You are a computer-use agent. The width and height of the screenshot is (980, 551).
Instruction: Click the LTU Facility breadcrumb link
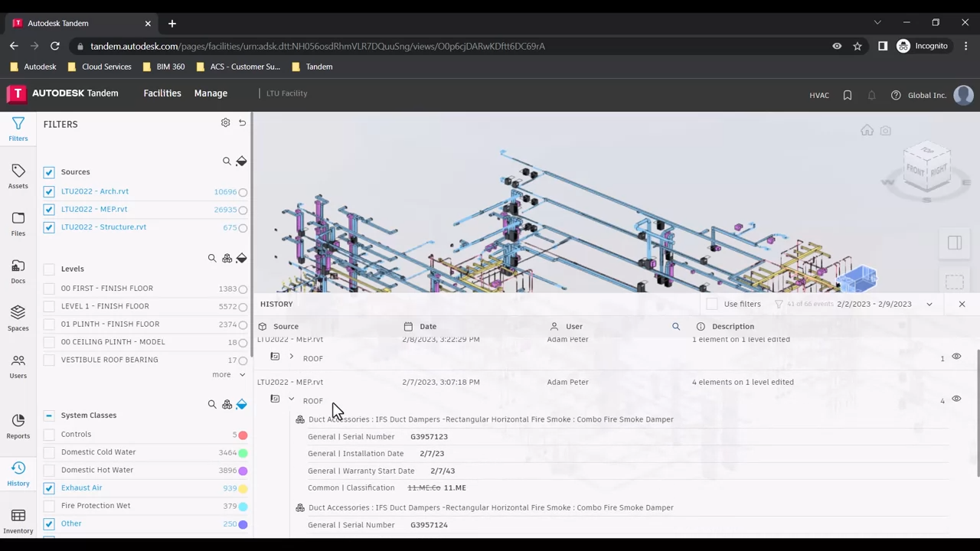(x=286, y=93)
